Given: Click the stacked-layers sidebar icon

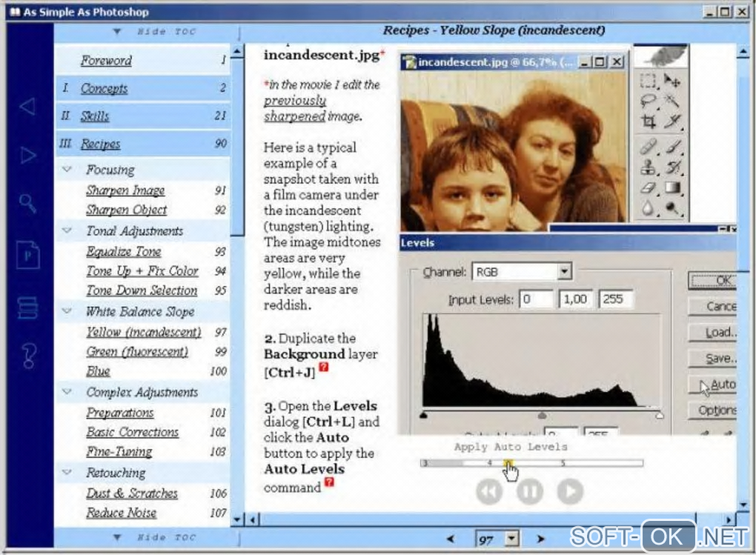Looking at the screenshot, I should (x=27, y=308).
